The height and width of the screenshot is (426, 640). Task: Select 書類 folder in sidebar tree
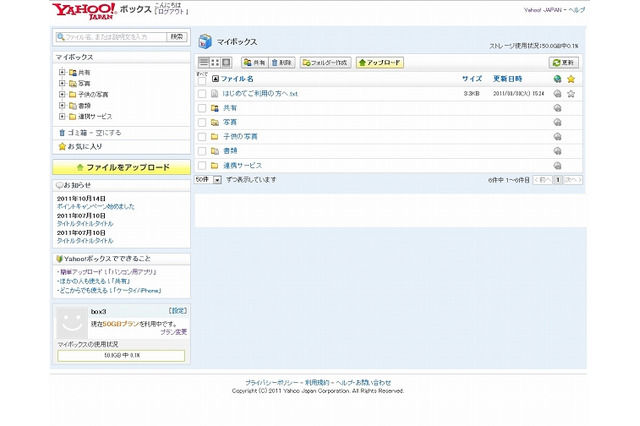pyautogui.click(x=84, y=106)
